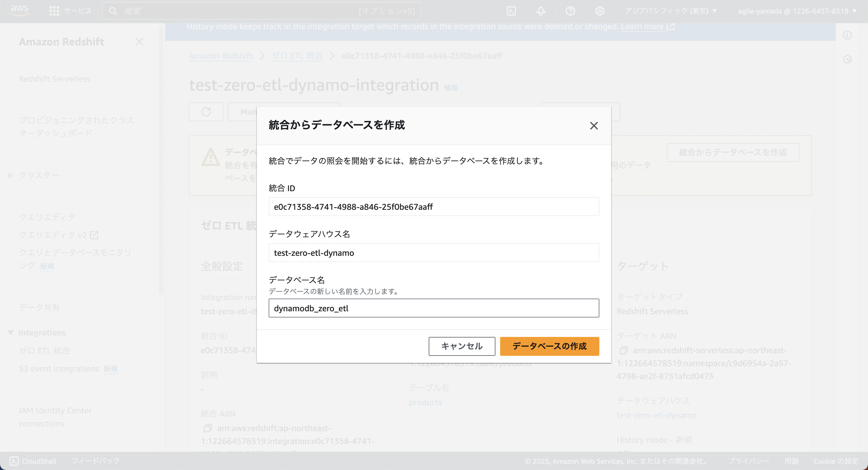
Task: Open CloudShell from the bottom status bar
Action: 34,461
